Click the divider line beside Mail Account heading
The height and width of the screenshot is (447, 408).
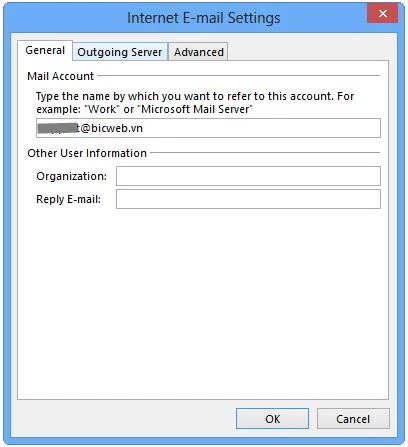point(239,76)
